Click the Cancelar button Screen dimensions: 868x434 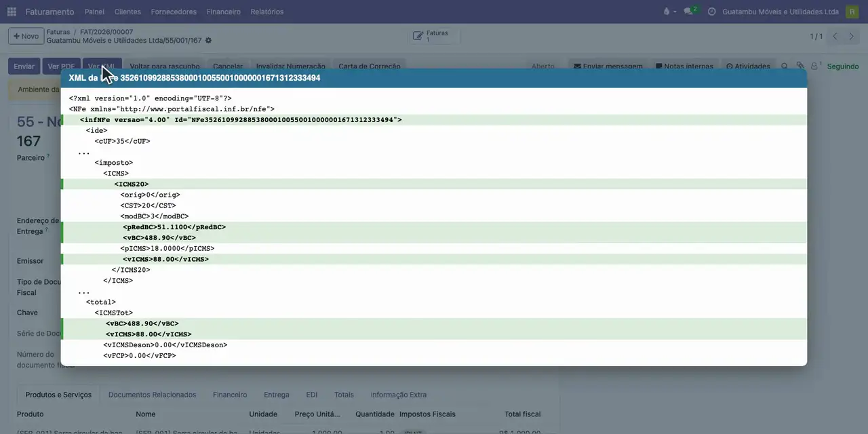[228, 66]
